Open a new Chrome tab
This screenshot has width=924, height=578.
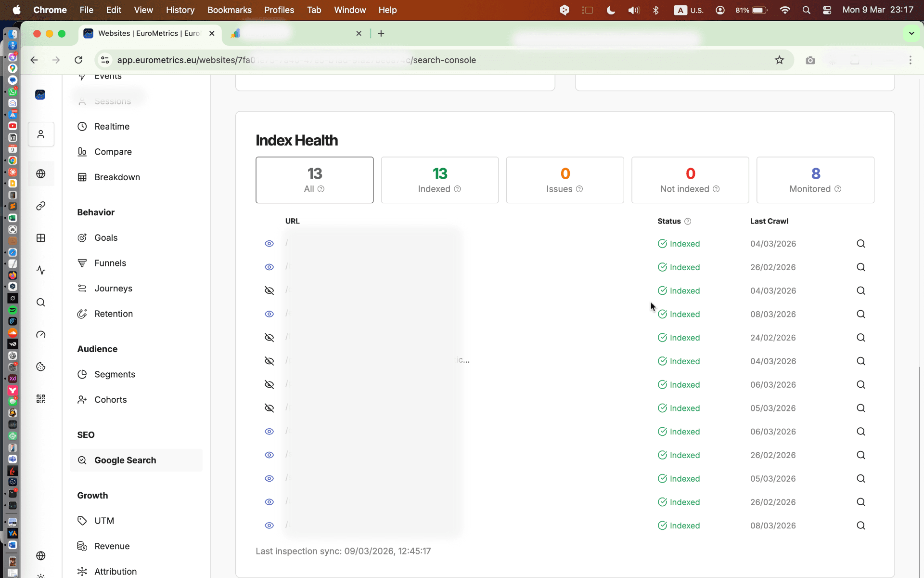(381, 33)
